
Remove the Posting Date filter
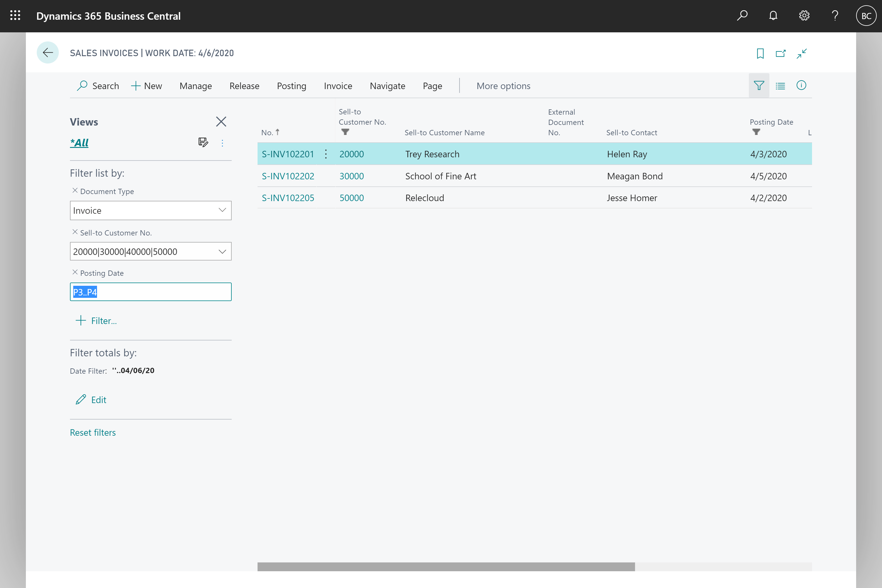tap(74, 272)
